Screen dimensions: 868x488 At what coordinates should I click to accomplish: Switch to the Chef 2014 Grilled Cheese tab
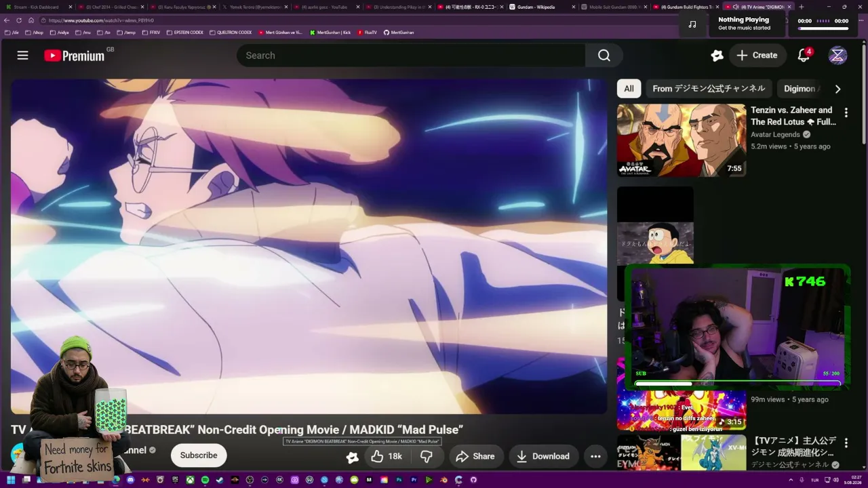(x=109, y=7)
